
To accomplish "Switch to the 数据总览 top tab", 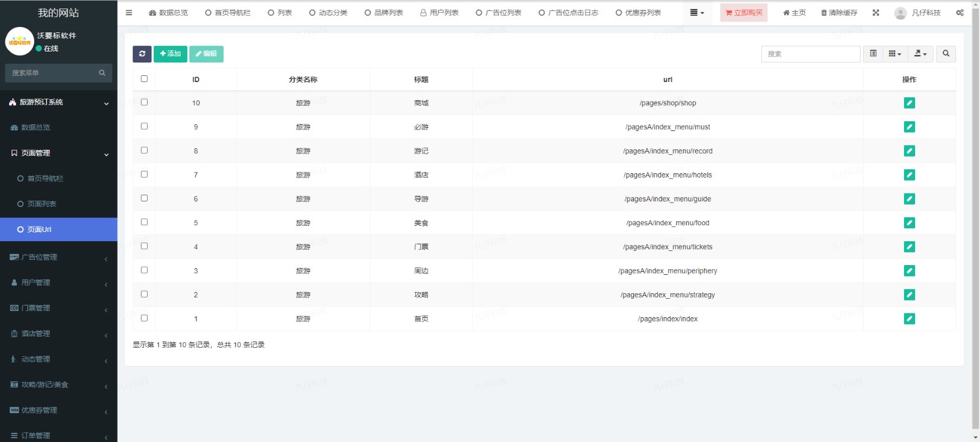I will click(x=168, y=12).
